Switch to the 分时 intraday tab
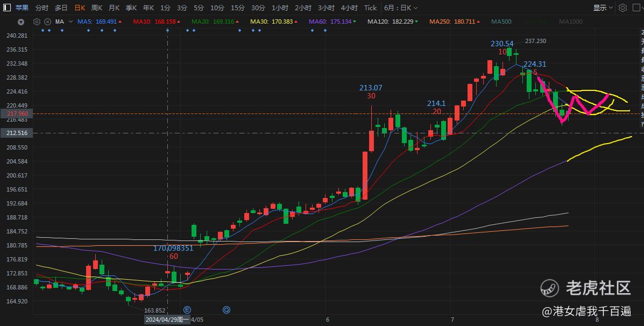Viewport: 644px width, 326px height. point(41,8)
